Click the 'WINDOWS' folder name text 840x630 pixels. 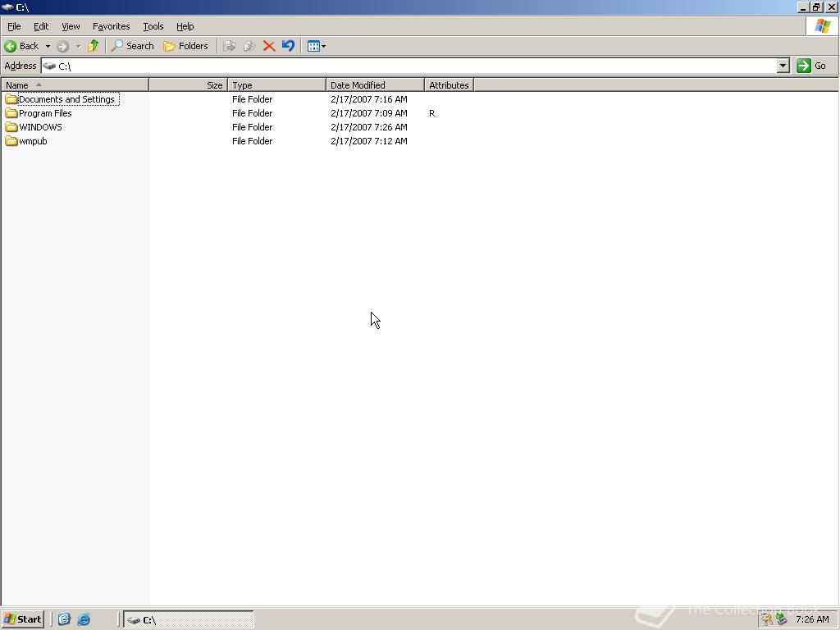coord(40,127)
